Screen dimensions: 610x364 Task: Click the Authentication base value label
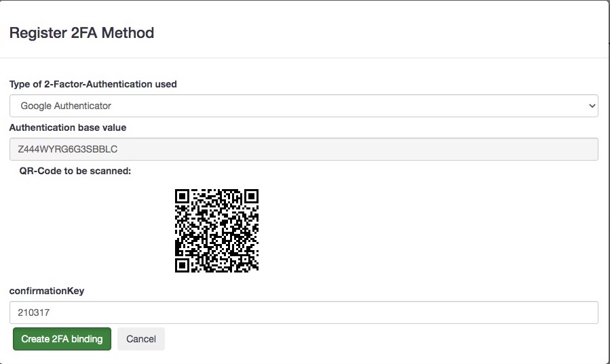pos(68,127)
